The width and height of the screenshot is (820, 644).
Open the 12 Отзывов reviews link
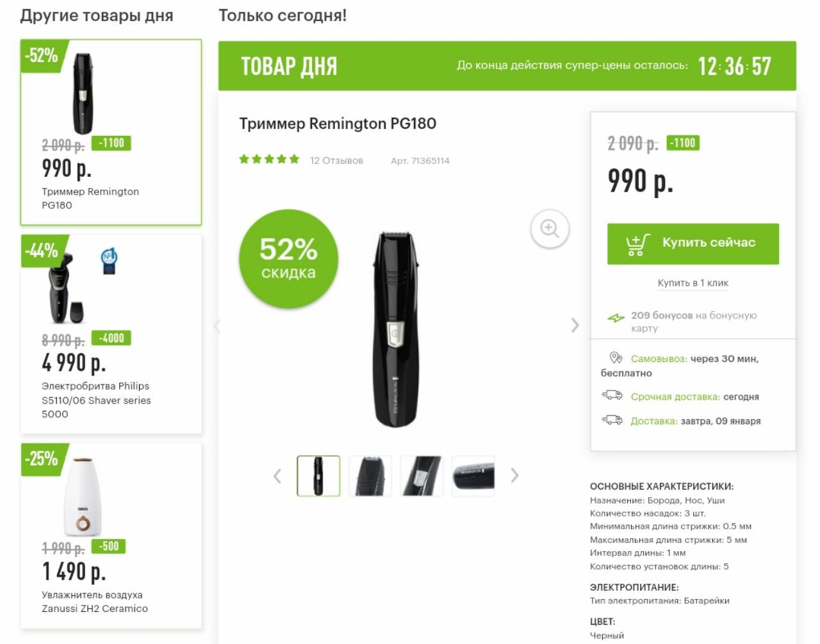(x=336, y=160)
